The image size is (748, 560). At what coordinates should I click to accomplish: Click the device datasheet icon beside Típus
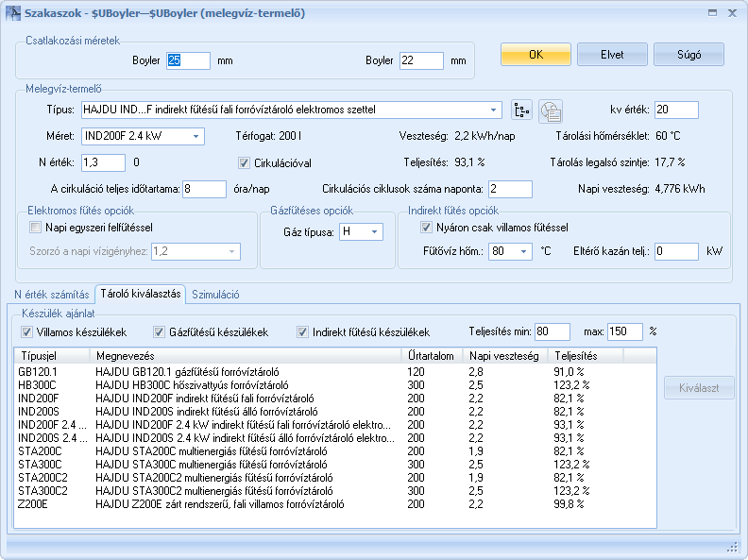tap(551, 110)
